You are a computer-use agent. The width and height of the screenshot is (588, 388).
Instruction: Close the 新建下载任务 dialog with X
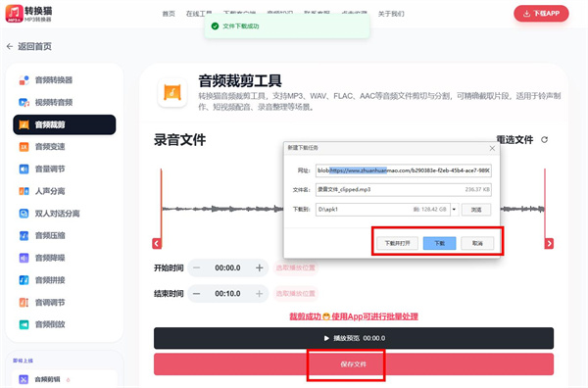(x=492, y=149)
